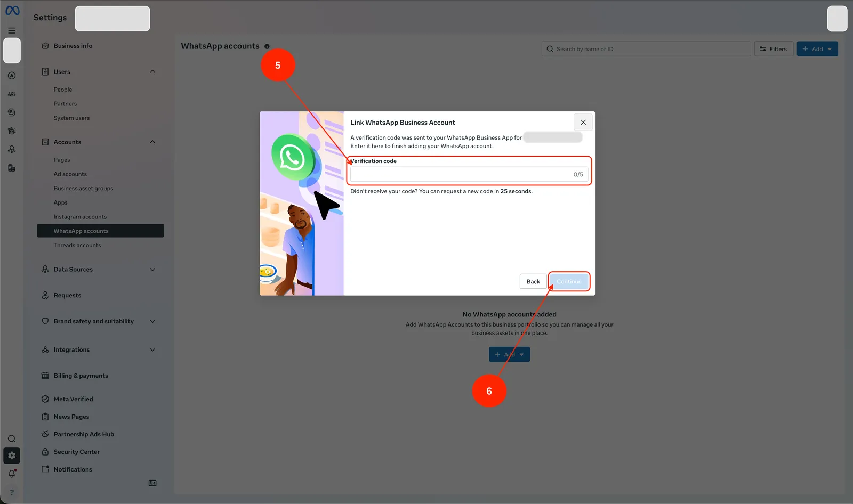853x504 pixels.
Task: Close the Link WhatsApp Business Account dialog
Action: pos(583,123)
